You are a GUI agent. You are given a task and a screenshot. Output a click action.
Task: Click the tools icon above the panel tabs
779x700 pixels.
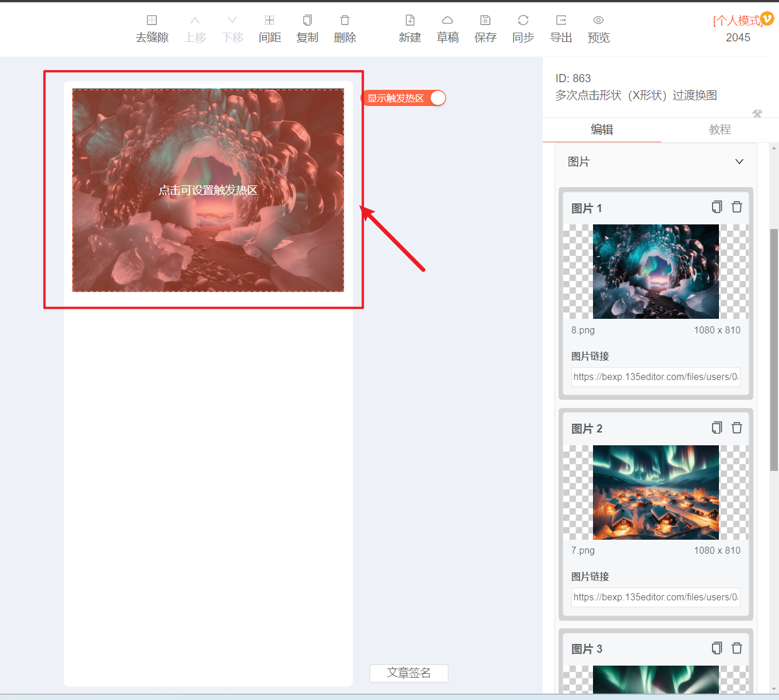[757, 114]
